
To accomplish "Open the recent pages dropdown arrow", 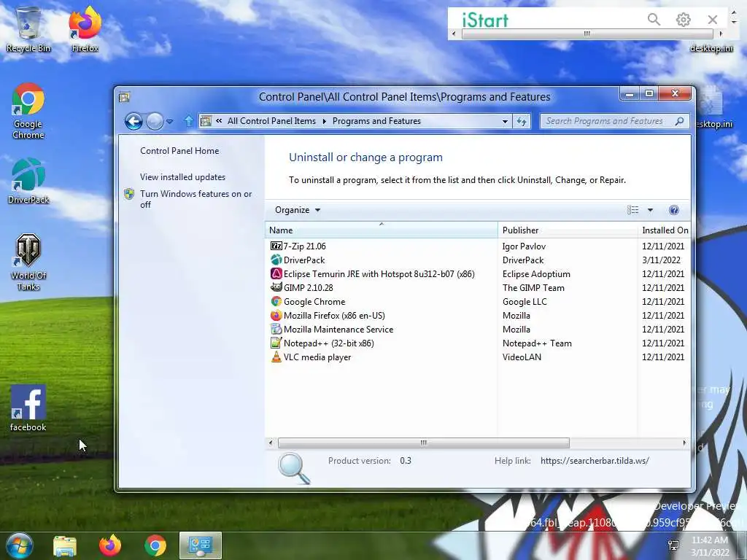I will click(x=169, y=122).
